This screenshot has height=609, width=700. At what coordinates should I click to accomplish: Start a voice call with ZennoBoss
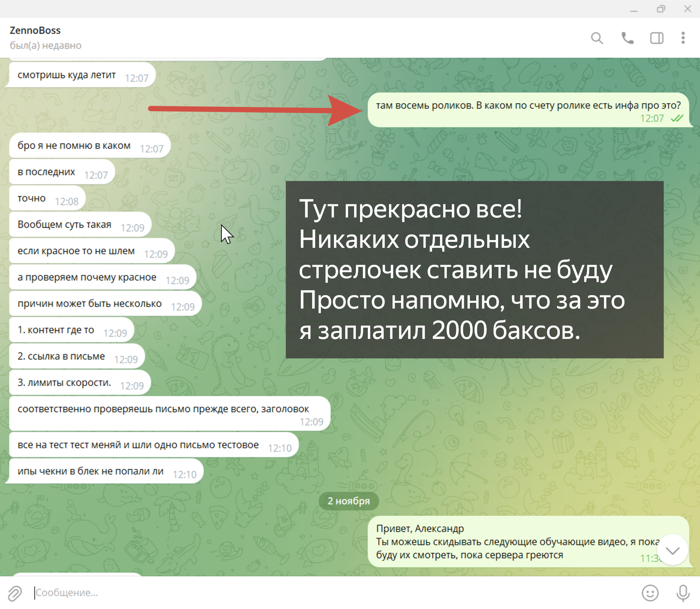[x=627, y=38]
